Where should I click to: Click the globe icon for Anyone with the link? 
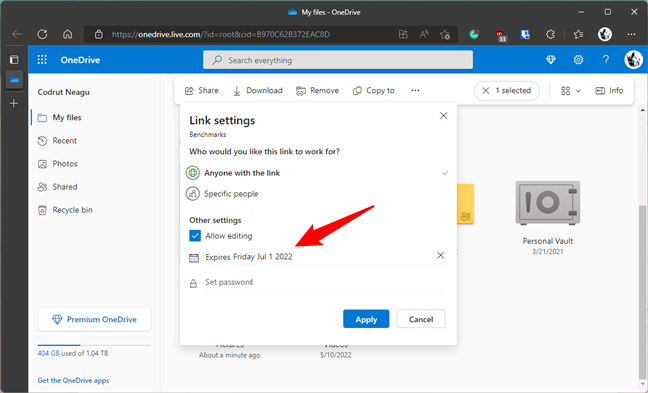pyautogui.click(x=193, y=173)
